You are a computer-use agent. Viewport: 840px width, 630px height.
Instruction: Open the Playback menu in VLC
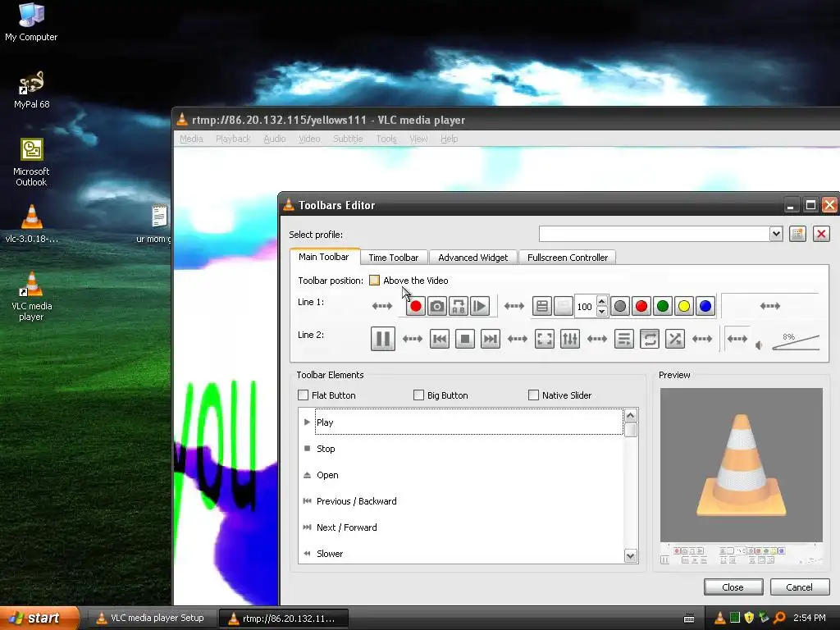point(233,139)
